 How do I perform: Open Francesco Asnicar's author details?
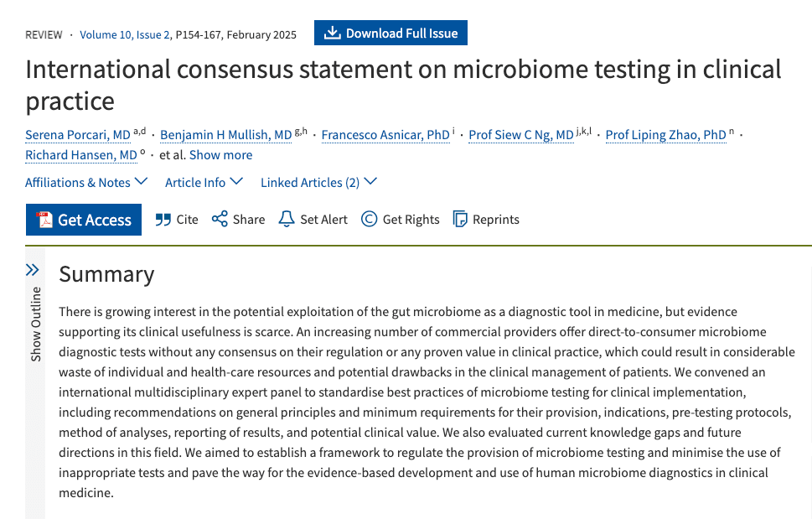click(385, 134)
